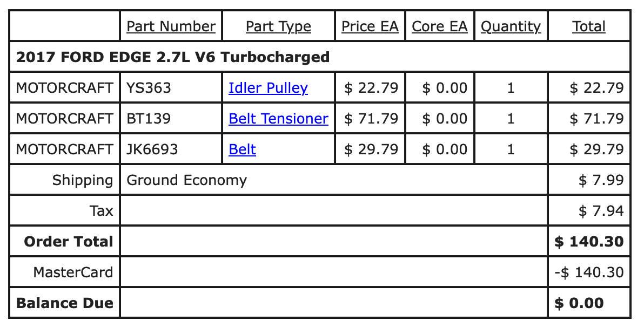Click the Quantity column header

(x=511, y=26)
